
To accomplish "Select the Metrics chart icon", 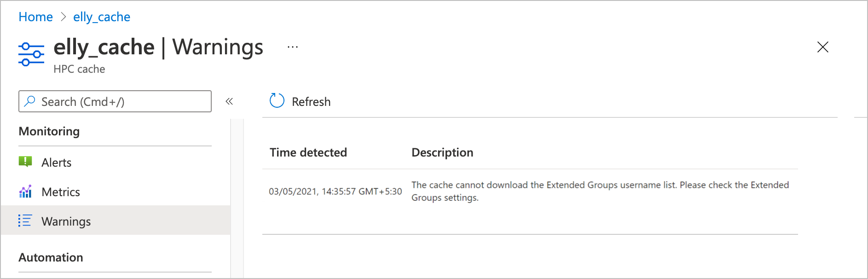I will [x=26, y=192].
